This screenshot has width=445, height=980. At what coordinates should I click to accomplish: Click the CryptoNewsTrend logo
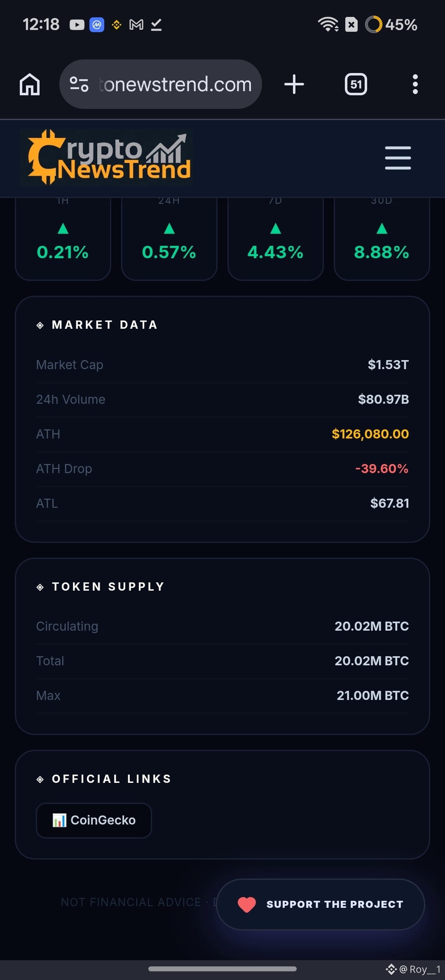point(106,158)
